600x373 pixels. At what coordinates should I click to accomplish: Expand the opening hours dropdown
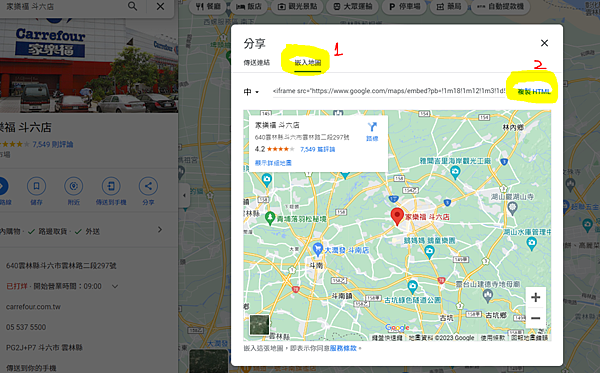[115, 286]
